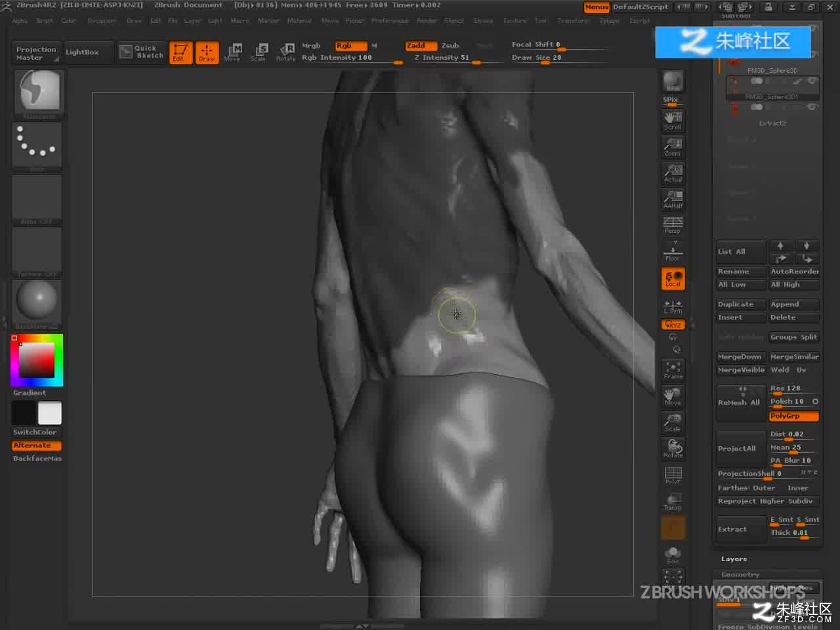The height and width of the screenshot is (630, 840).
Task: Open the current brush thumbnail
Action: pyautogui.click(x=37, y=94)
